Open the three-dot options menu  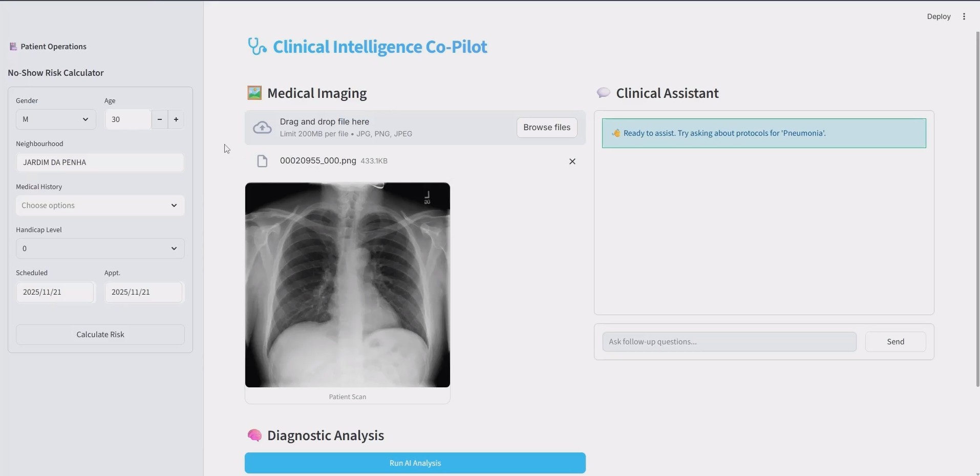(964, 16)
